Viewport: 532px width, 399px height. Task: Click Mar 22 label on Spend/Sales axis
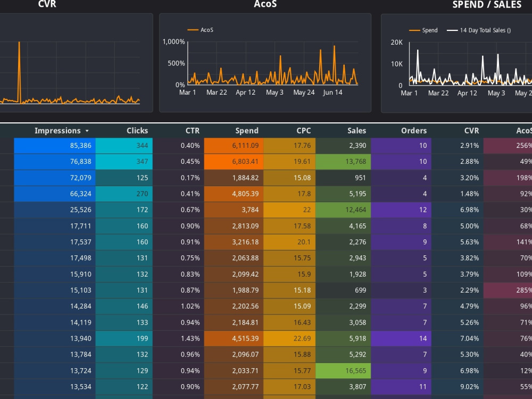tap(438, 93)
